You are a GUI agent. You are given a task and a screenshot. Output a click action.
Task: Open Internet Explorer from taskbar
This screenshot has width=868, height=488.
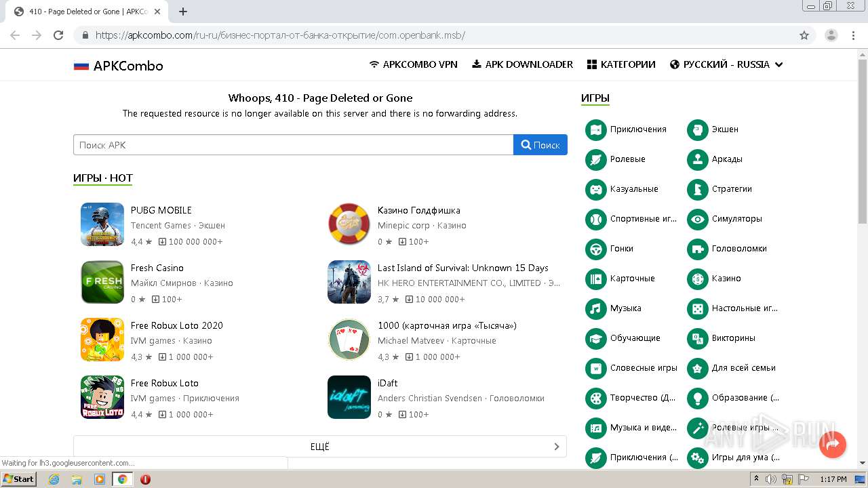(x=54, y=479)
